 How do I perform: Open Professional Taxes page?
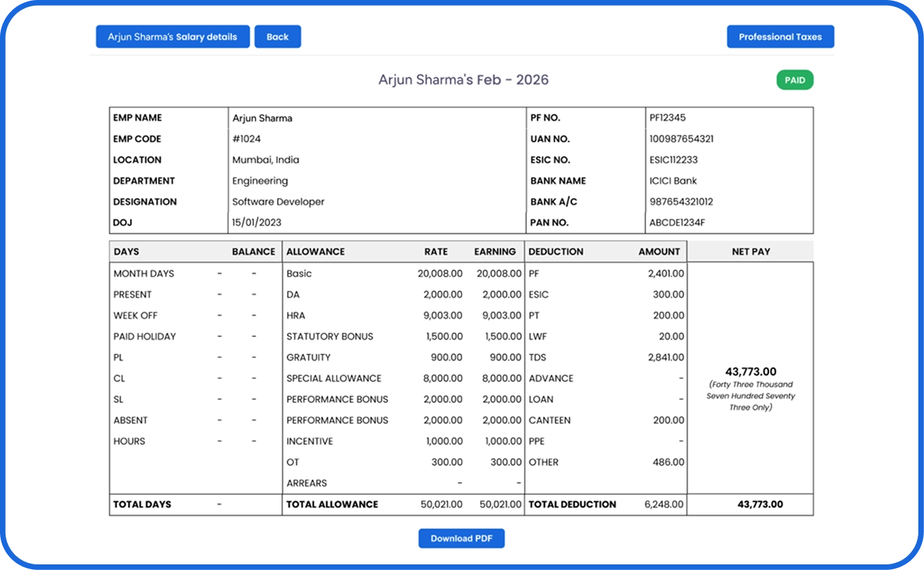click(780, 37)
